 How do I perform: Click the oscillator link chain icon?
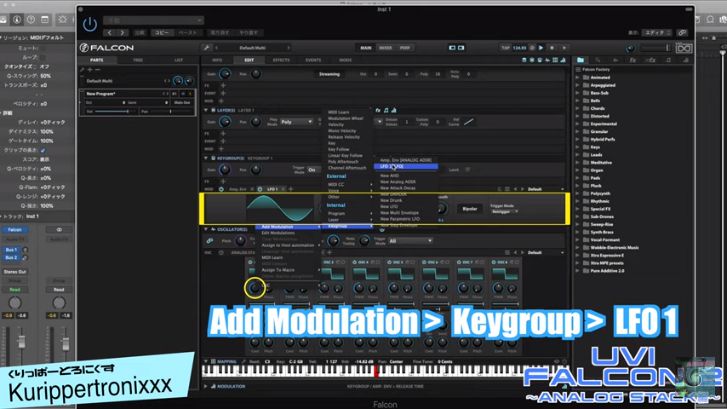(x=210, y=241)
